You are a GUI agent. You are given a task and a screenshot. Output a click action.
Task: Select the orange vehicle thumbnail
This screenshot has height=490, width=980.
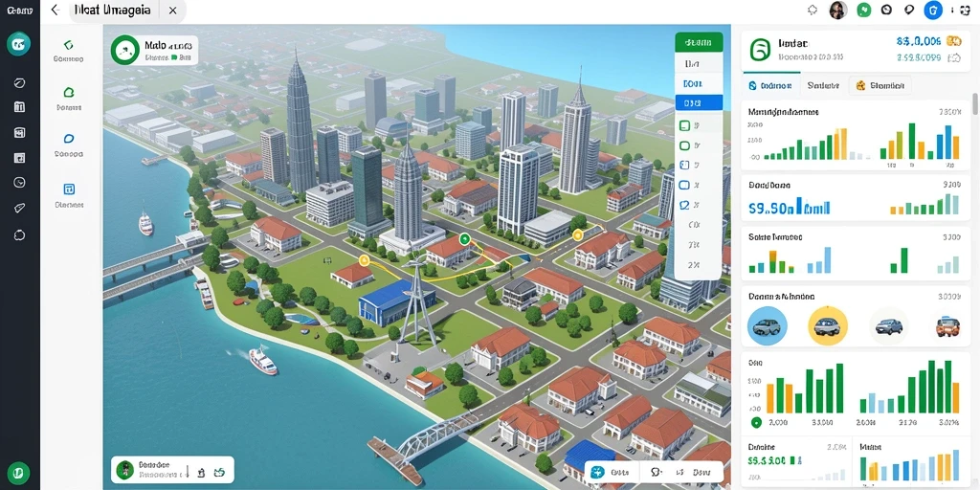pyautogui.click(x=947, y=325)
